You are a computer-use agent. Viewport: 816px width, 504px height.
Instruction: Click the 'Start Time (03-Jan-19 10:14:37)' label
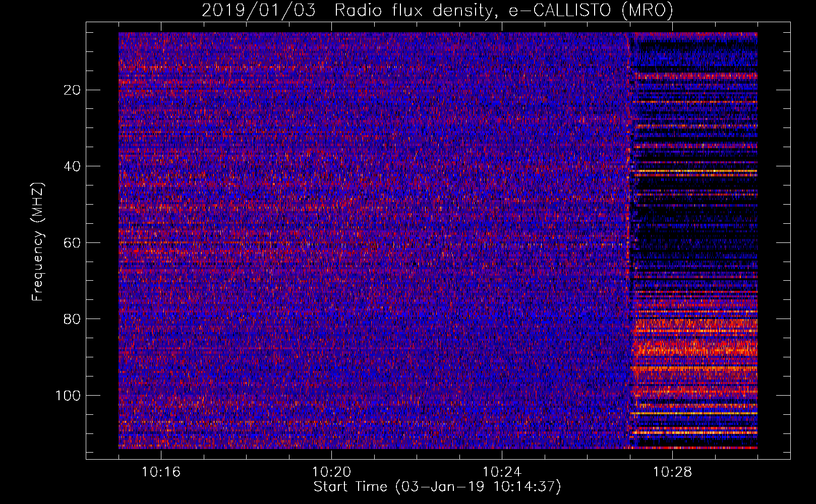click(x=437, y=487)
